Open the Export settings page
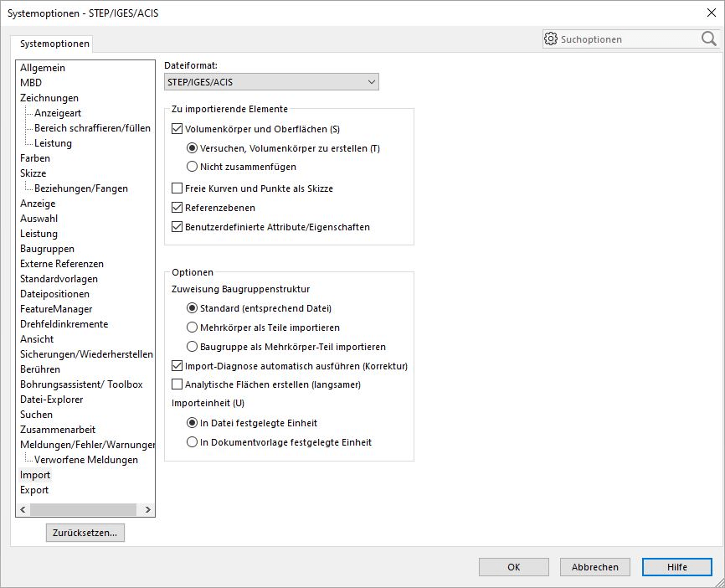Screen dimensions: 725x588 [x=33, y=489]
